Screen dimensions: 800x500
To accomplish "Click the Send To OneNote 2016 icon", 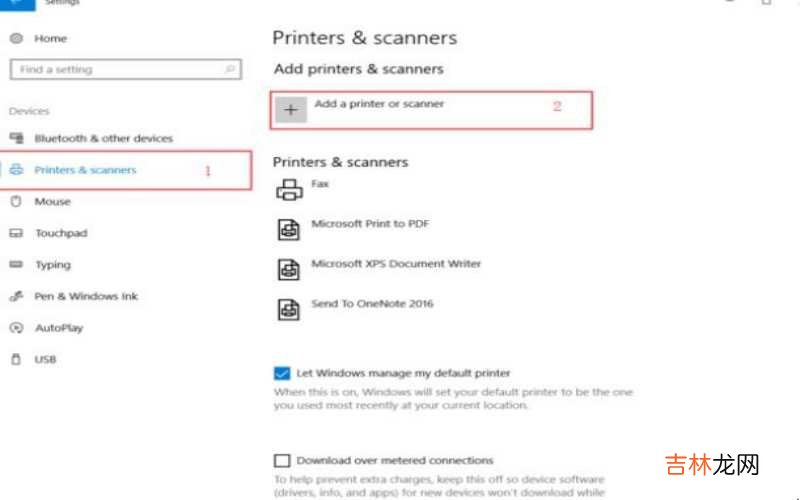I will point(289,309).
